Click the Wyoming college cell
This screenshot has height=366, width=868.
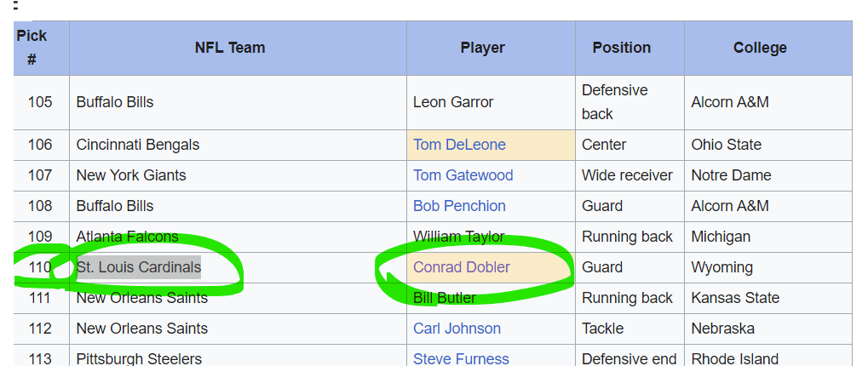pyautogui.click(x=722, y=267)
